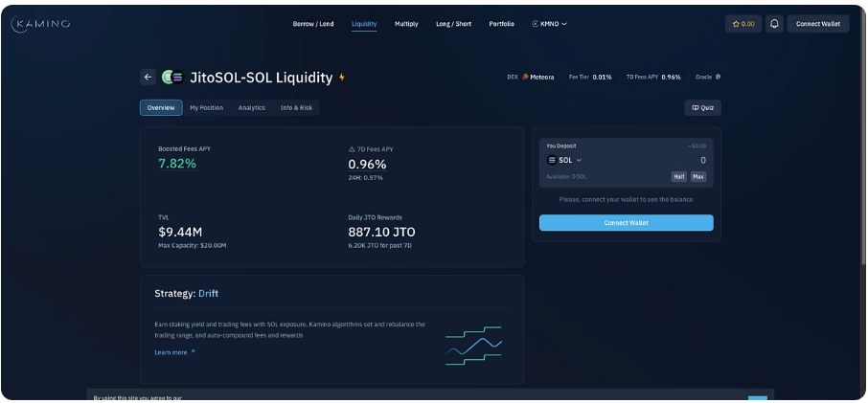This screenshot has height=403, width=868.
Task: Open the notifications bell
Action: (x=774, y=24)
